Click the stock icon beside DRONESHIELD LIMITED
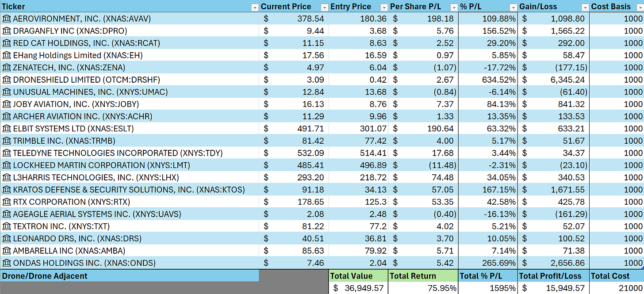This screenshot has width=644, height=294. point(7,80)
